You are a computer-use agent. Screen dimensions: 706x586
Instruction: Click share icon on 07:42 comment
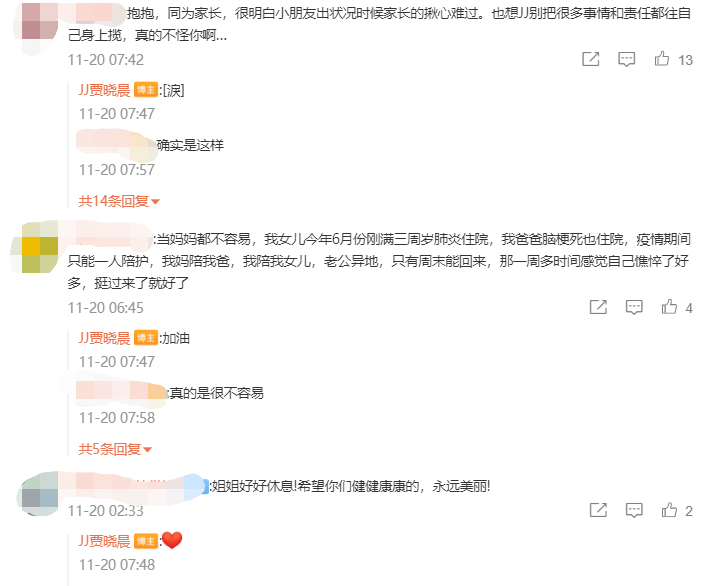(590, 59)
